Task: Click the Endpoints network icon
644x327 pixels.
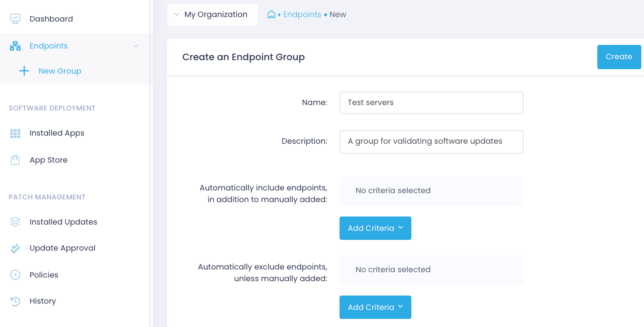Action: pyautogui.click(x=15, y=46)
